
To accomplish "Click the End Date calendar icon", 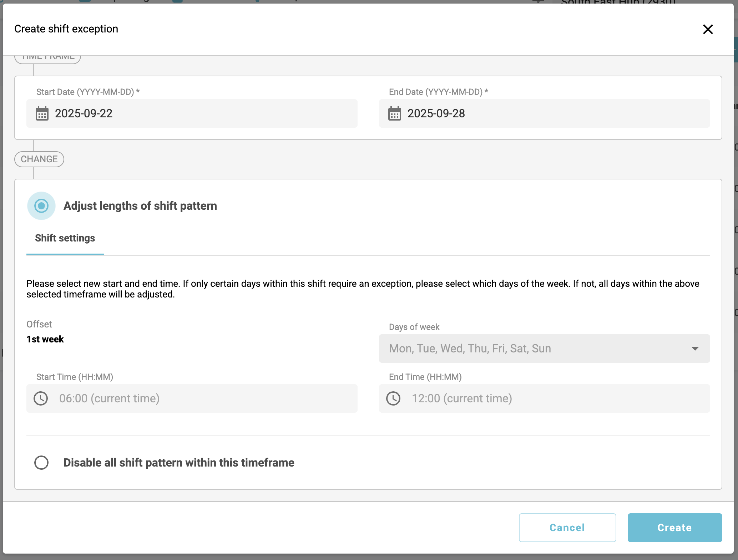I will [394, 113].
